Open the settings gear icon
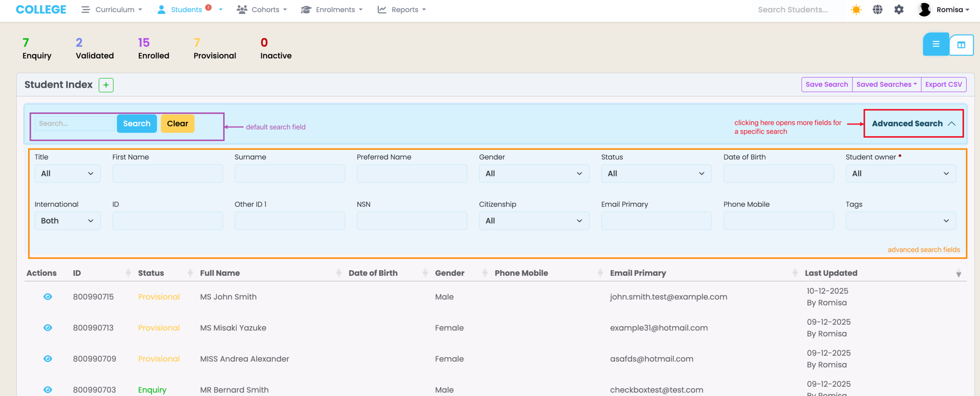Viewport: 980px width, 396px height. click(899, 10)
